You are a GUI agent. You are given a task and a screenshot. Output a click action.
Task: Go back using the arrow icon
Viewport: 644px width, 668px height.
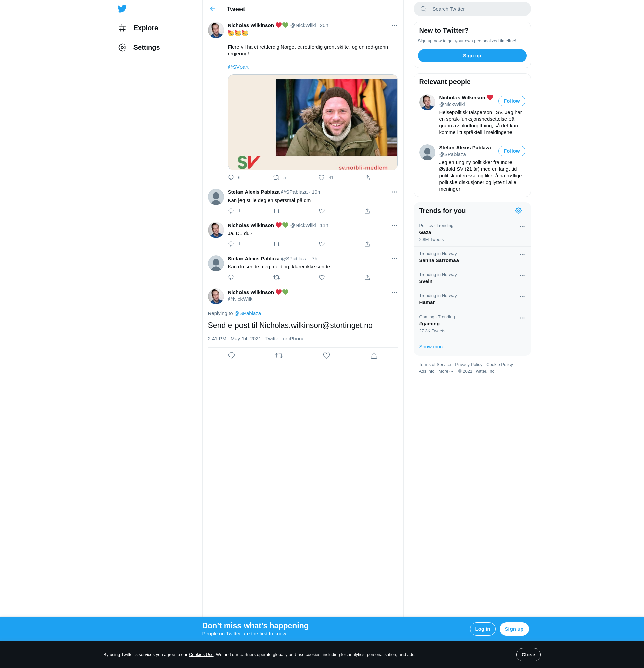[x=213, y=9]
